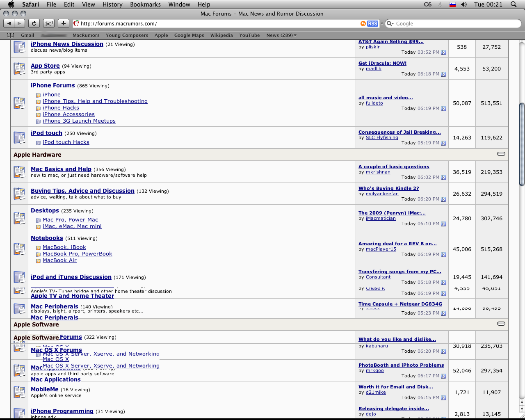Image resolution: width=525 pixels, height=420 pixels.
Task: Open the Bookmarks menu
Action: click(146, 5)
